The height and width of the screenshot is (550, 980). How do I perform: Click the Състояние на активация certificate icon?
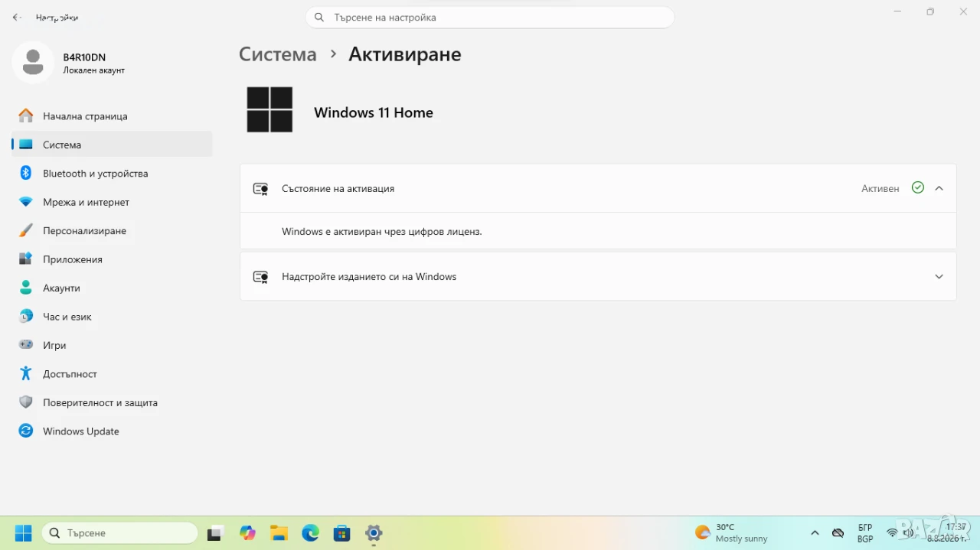(261, 189)
